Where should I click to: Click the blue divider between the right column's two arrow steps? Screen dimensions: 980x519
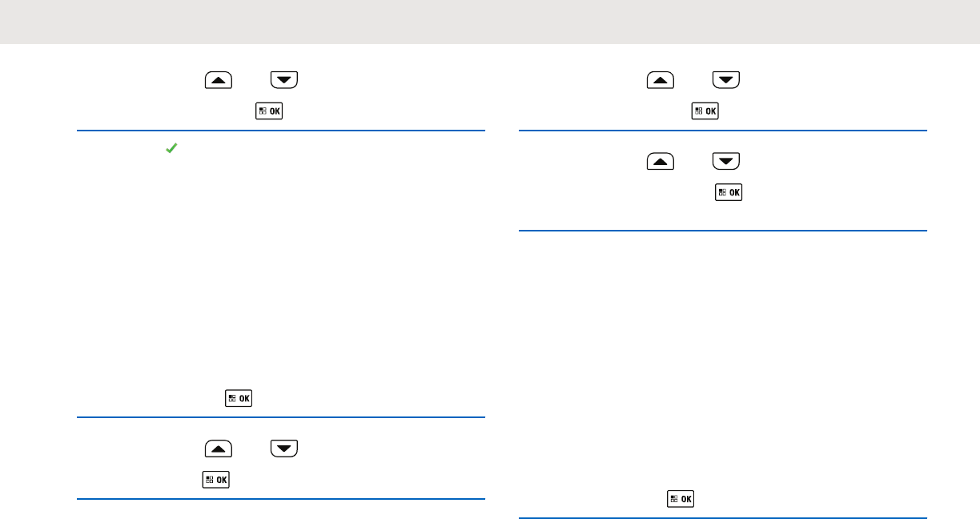(x=723, y=131)
